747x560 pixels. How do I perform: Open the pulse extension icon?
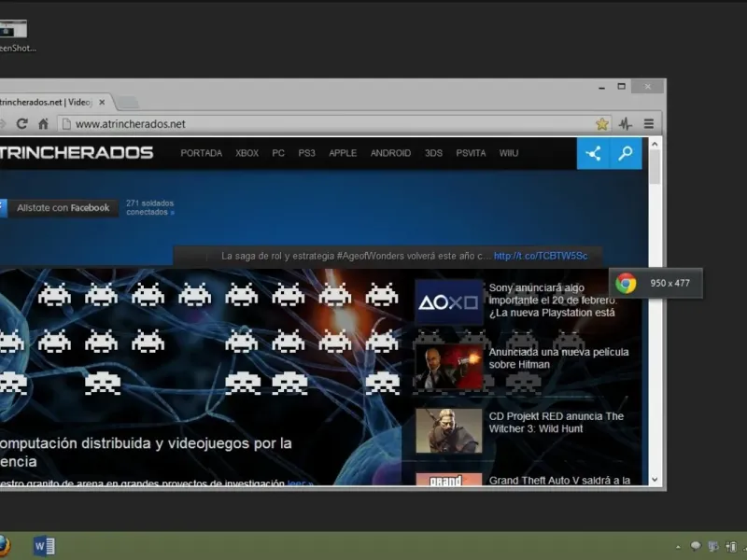[625, 124]
